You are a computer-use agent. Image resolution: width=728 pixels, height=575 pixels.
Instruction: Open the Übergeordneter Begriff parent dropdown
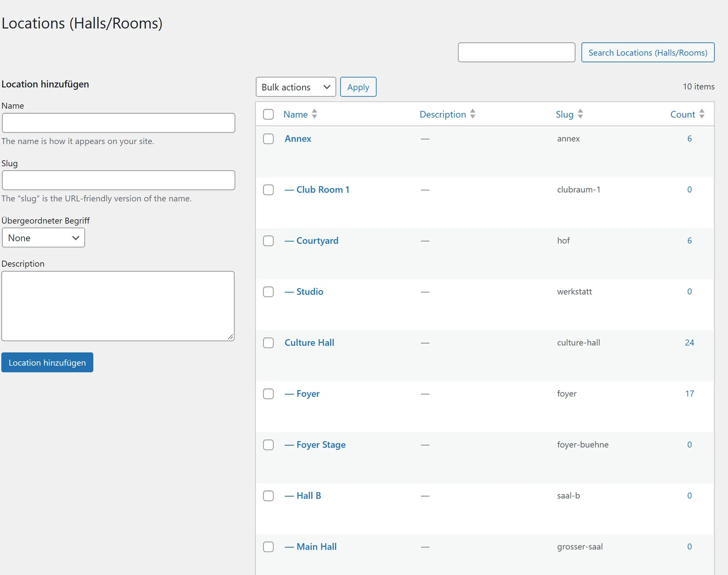click(x=43, y=238)
